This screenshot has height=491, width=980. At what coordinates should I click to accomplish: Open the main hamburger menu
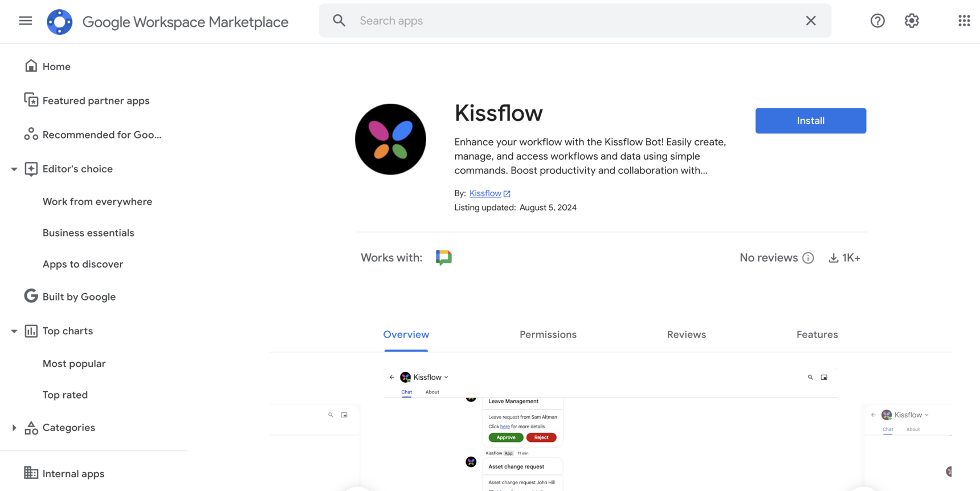(x=26, y=21)
